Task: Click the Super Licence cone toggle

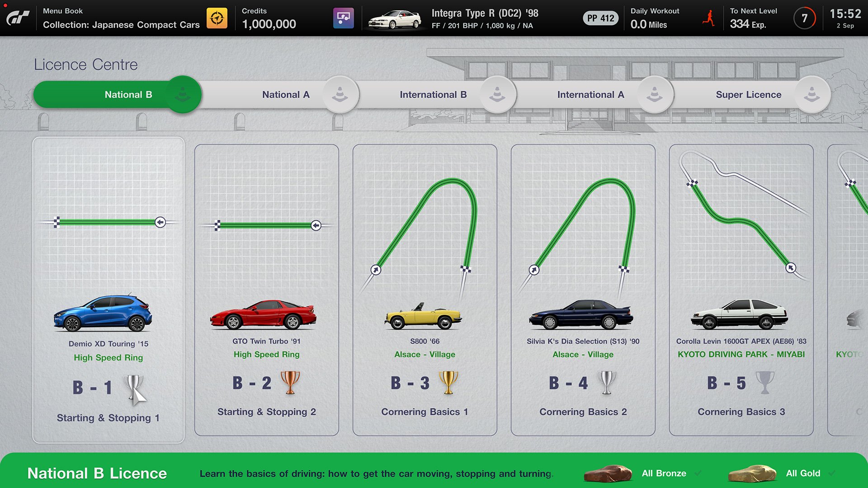Action: 812,94
